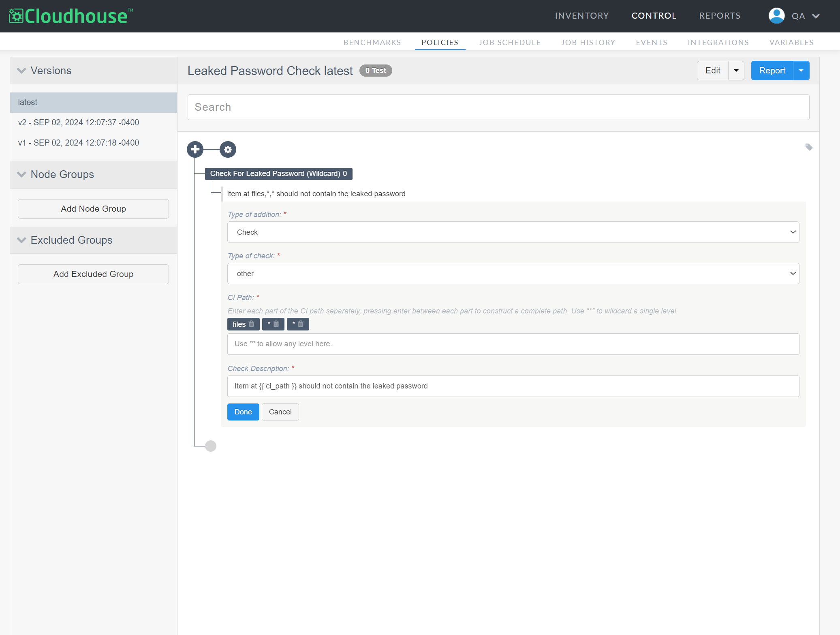Viewport: 840px width, 635px height.
Task: Click 'Item at files,*,* should not contain' text
Action: pyautogui.click(x=316, y=194)
